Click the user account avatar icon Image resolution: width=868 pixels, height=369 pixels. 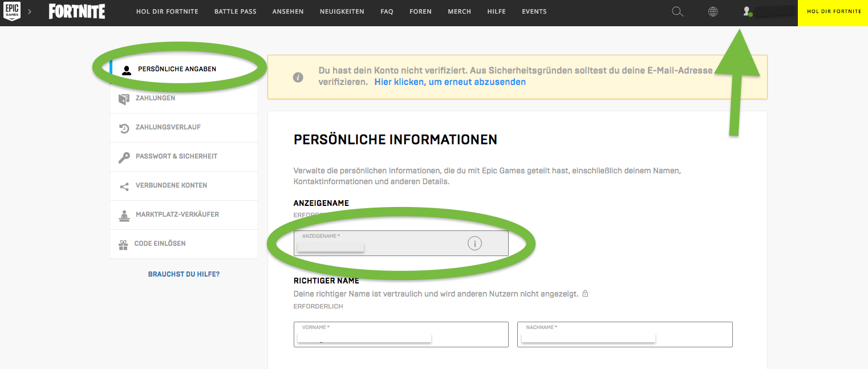[x=747, y=11]
